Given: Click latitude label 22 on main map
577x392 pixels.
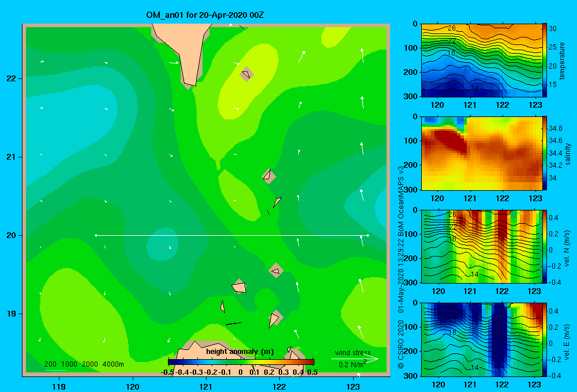Looking at the screenshot, I should click(x=12, y=78).
